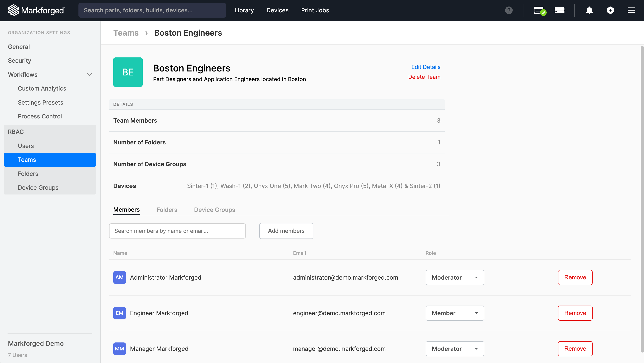The image size is (644, 363).
Task: Open the help question mark icon
Action: point(508,10)
